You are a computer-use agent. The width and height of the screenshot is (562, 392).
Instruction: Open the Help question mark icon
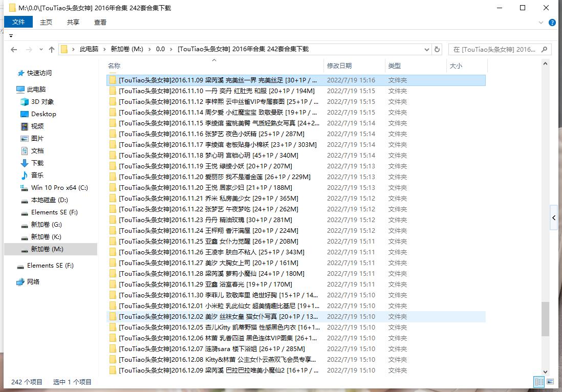click(552, 23)
